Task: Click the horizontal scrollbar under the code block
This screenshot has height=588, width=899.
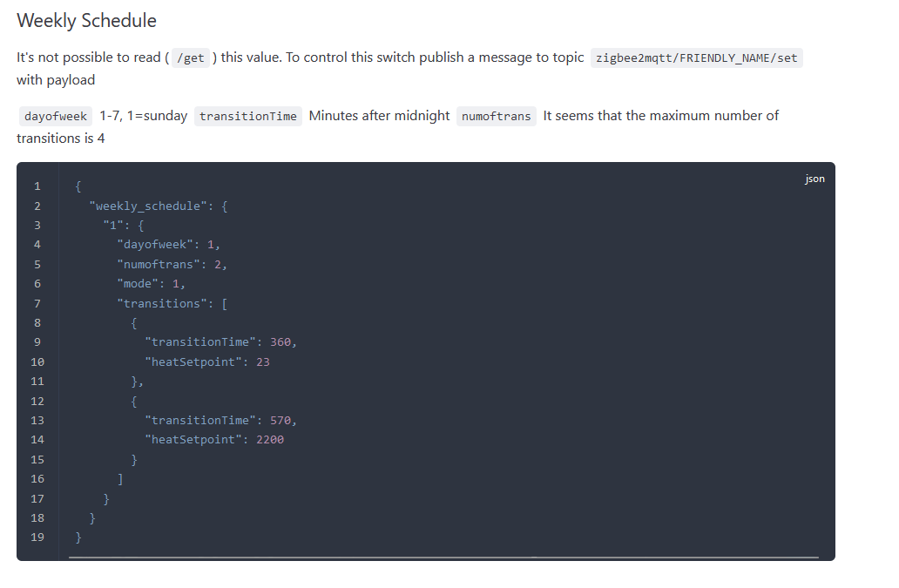Action: point(443,557)
